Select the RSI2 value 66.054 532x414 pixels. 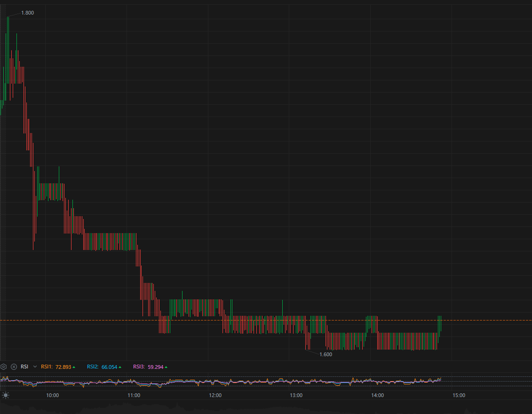109,367
